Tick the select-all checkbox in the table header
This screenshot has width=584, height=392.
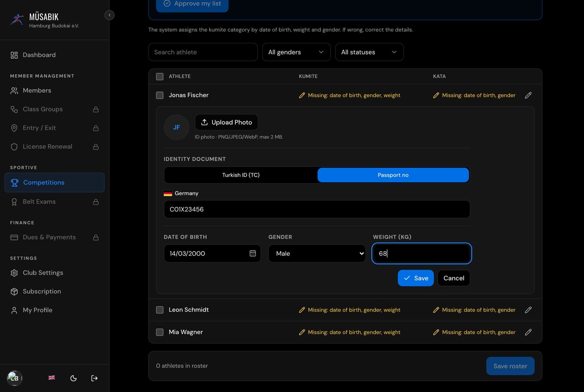click(160, 77)
